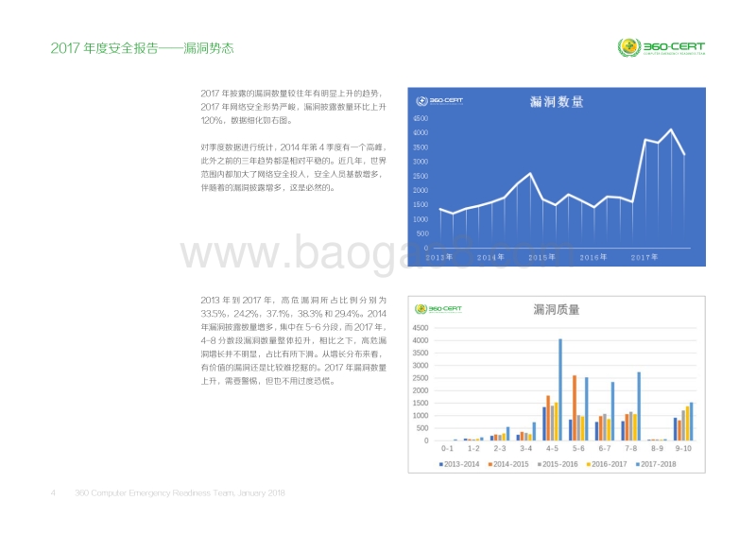Click the 5-6 category label in bar chart
This screenshot has width=756, height=535.
point(578,449)
